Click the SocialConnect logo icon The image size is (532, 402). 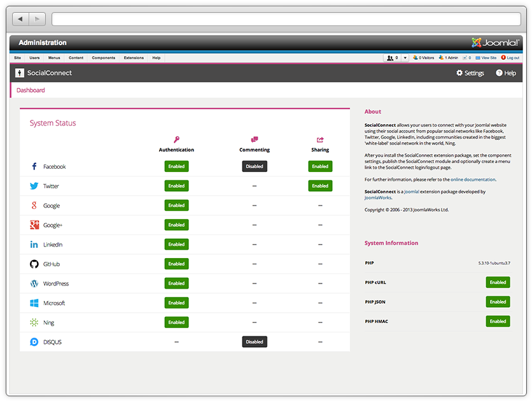(20, 73)
